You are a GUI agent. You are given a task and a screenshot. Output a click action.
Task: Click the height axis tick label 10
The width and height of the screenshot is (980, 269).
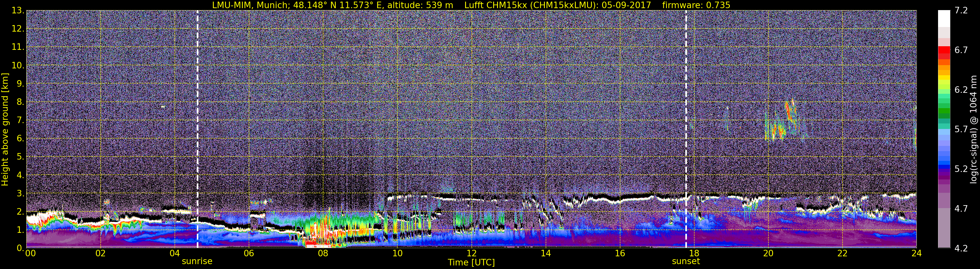(18, 65)
